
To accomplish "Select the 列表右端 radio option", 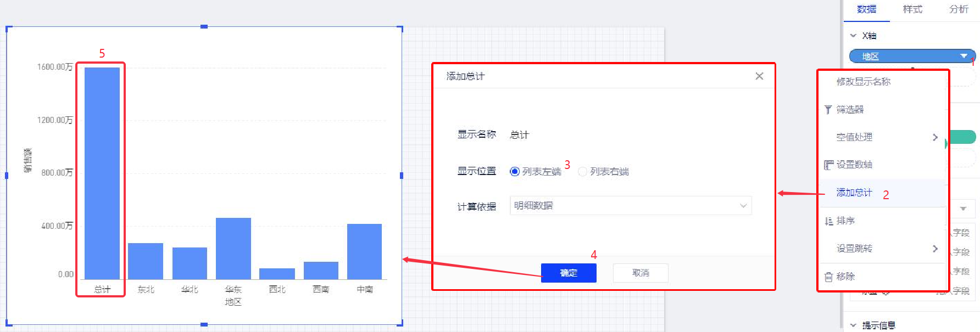I will (x=582, y=172).
